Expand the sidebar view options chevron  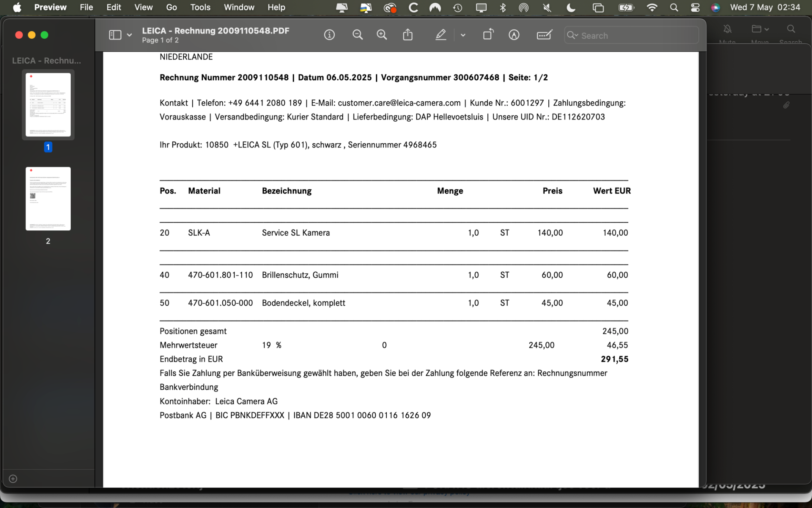click(129, 35)
